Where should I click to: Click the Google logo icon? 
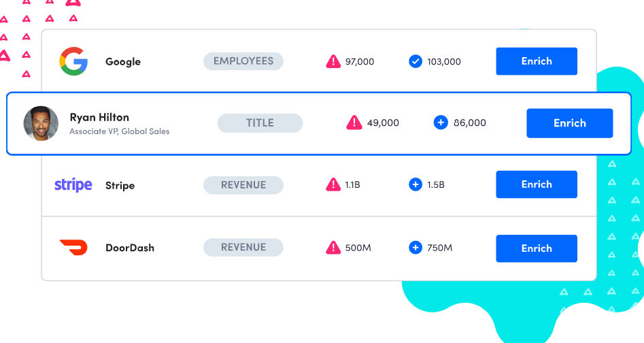pos(73,61)
